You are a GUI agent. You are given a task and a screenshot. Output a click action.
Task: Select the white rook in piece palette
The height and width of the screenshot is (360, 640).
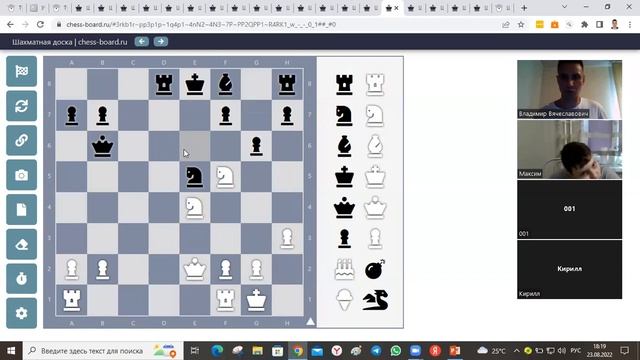pos(375,84)
